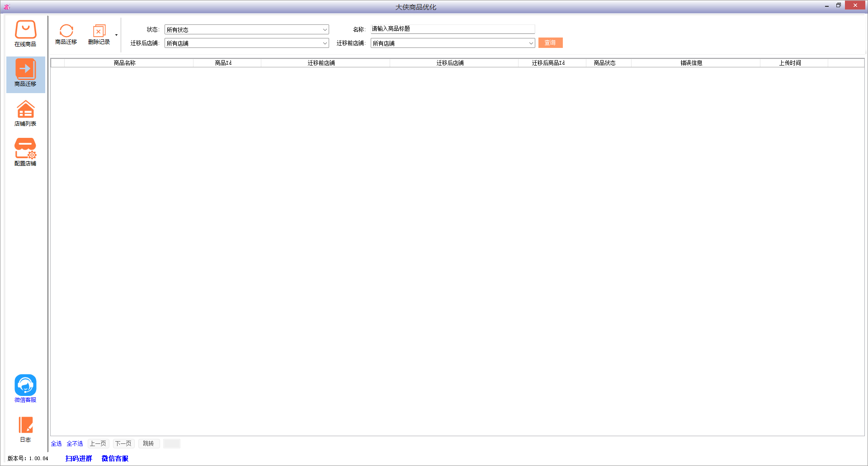Click the app logo in title bar
The height and width of the screenshot is (466, 868).
pos(7,7)
